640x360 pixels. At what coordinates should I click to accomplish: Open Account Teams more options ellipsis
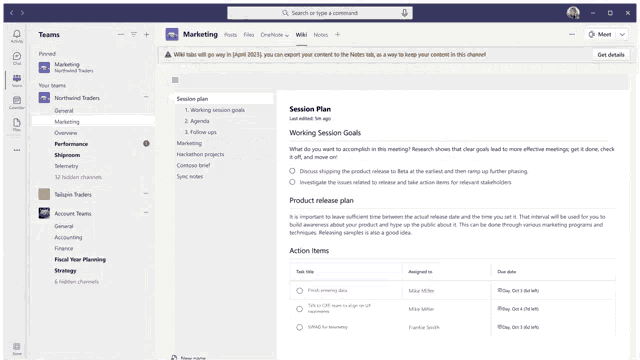(146, 212)
